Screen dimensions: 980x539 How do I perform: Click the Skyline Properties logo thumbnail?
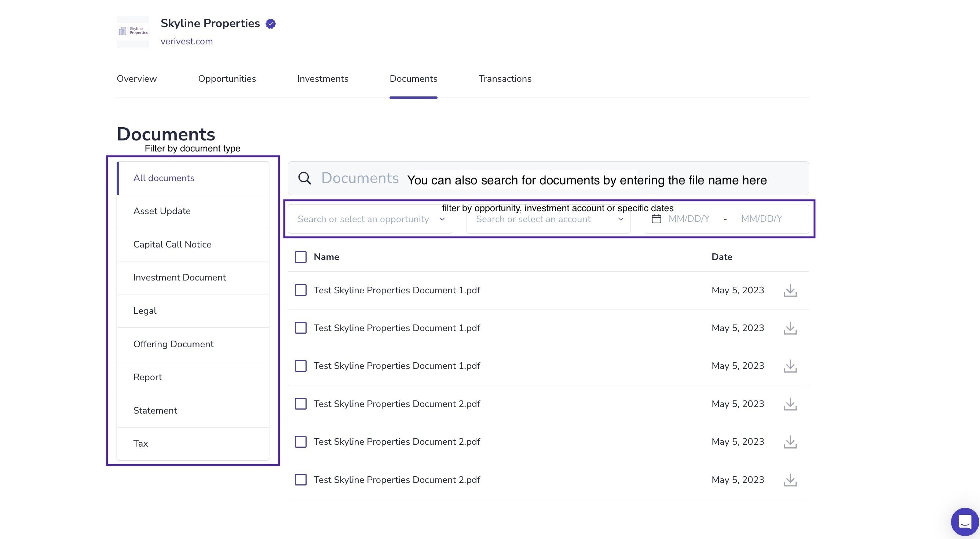click(133, 32)
